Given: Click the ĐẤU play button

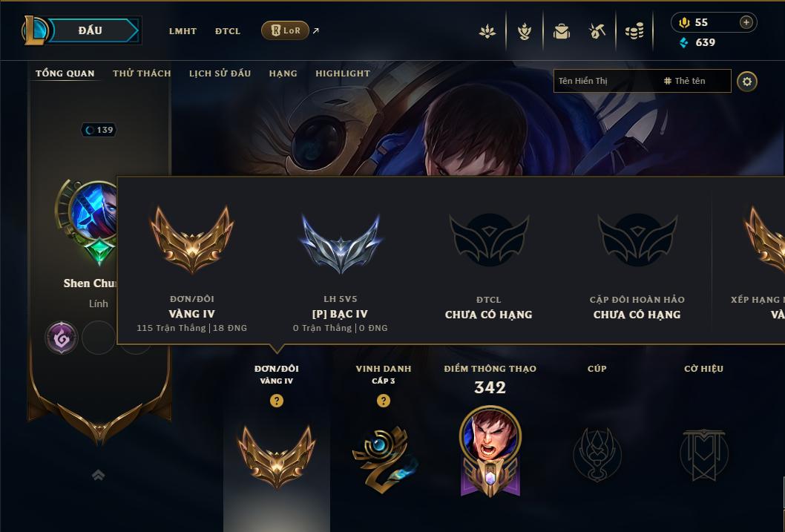Looking at the screenshot, I should [x=91, y=30].
